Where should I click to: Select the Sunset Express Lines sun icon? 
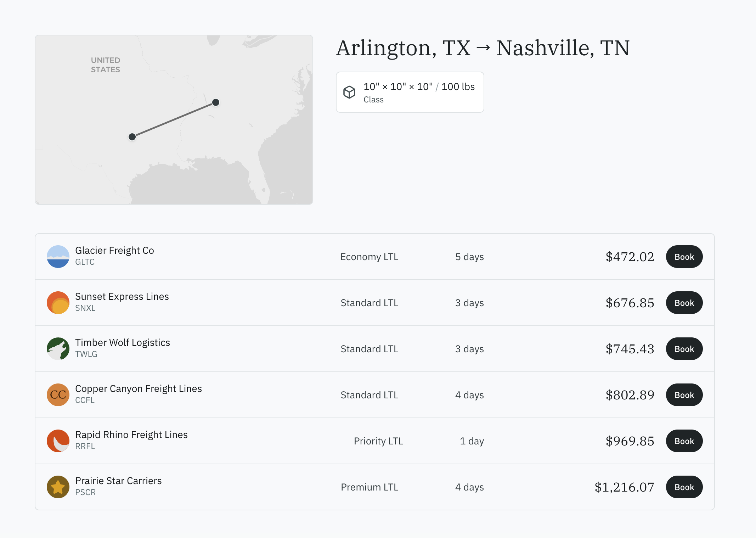58,302
